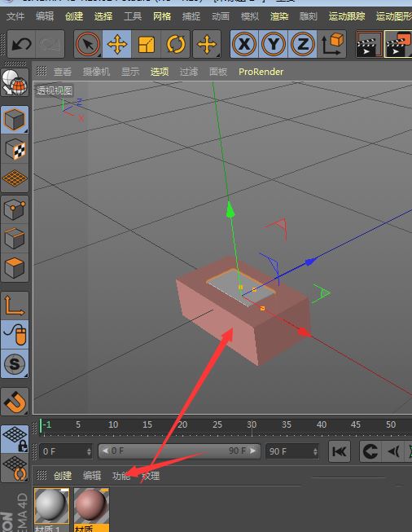Open viewport 查看 menu
Screen dimensions: 412x532
(x=63, y=72)
